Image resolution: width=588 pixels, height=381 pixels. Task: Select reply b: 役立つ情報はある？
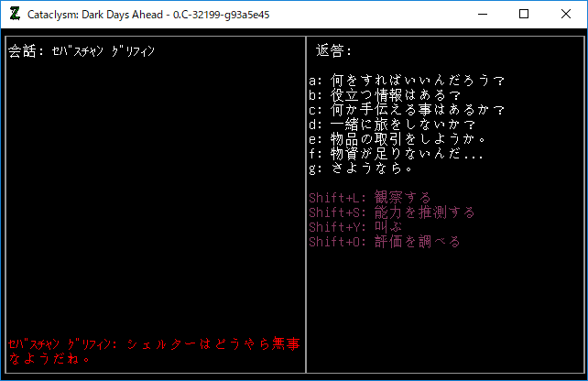385,95
